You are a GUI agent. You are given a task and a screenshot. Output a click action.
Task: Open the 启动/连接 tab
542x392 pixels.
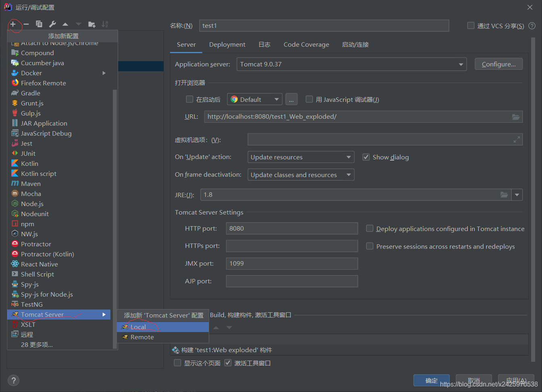[355, 45]
